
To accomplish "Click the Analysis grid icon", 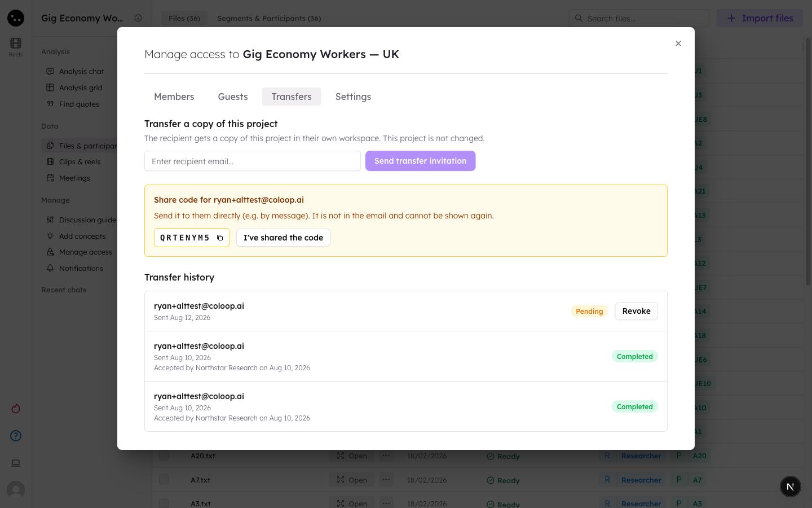I will coord(50,87).
